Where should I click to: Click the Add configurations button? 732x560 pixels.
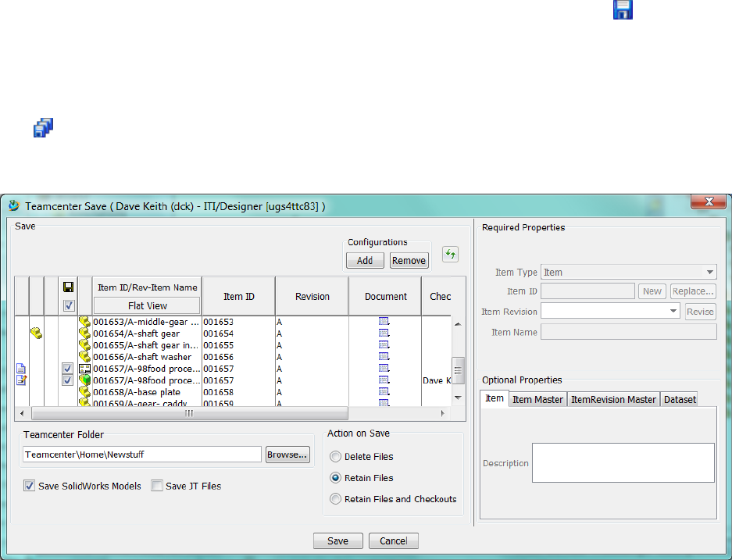(x=365, y=260)
